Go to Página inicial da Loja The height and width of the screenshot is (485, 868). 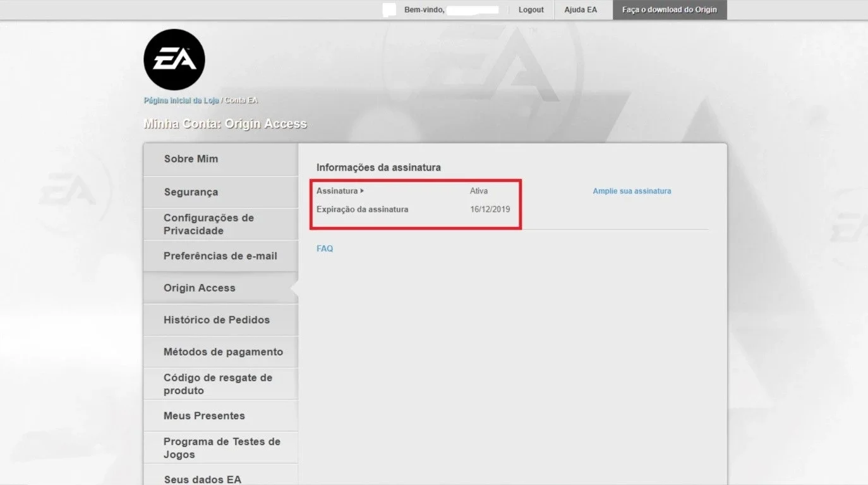click(181, 101)
